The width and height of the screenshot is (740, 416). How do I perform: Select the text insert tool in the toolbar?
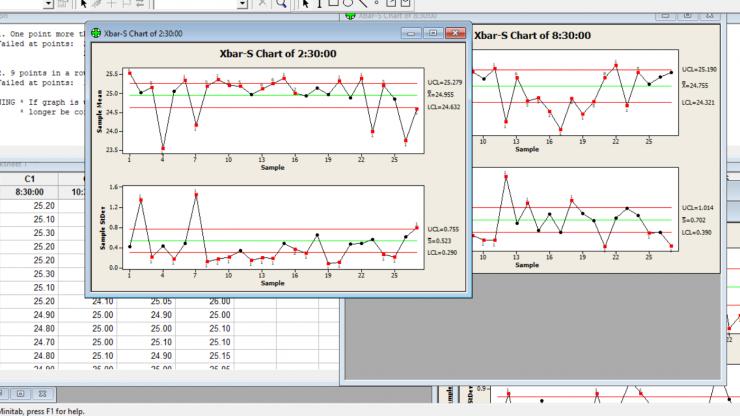(319, 4)
